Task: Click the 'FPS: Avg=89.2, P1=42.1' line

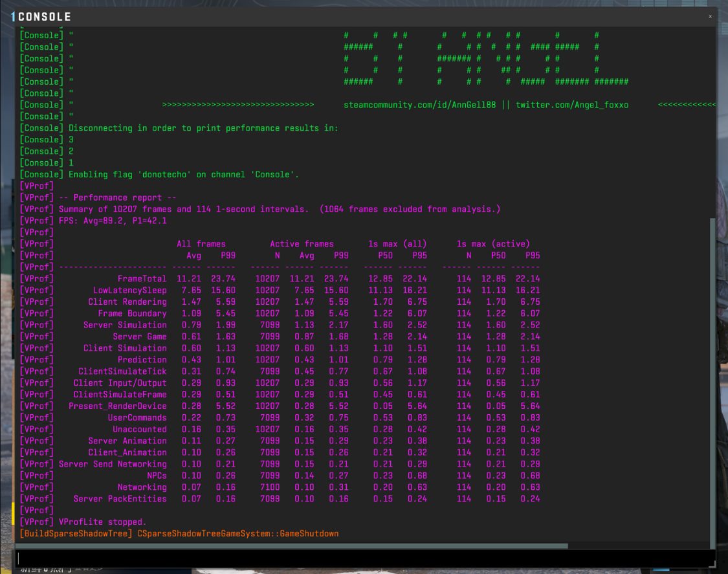Action: pos(113,221)
